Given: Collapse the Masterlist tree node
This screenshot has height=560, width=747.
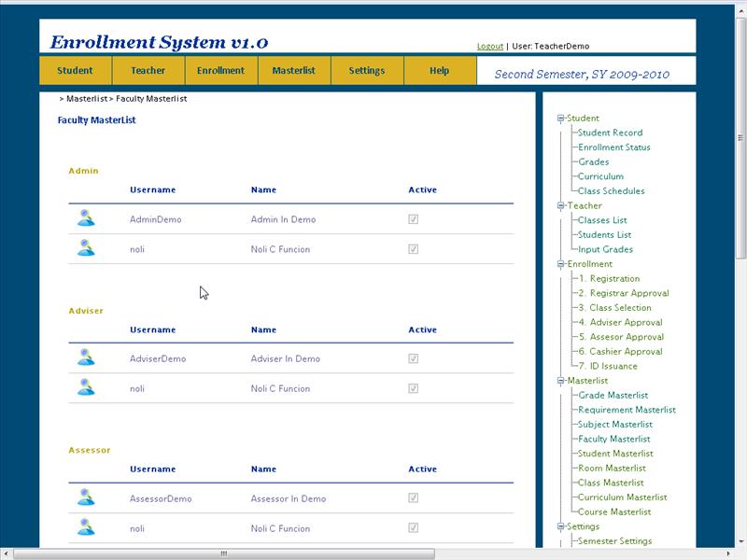Looking at the screenshot, I should [561, 381].
